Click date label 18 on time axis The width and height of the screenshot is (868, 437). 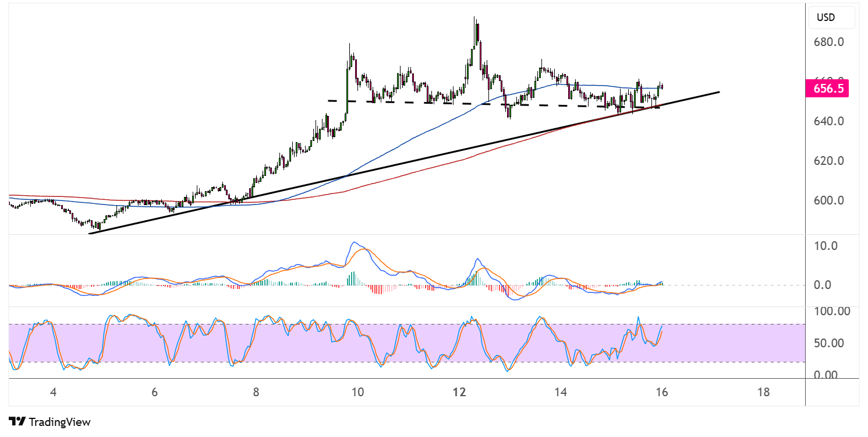click(x=764, y=392)
